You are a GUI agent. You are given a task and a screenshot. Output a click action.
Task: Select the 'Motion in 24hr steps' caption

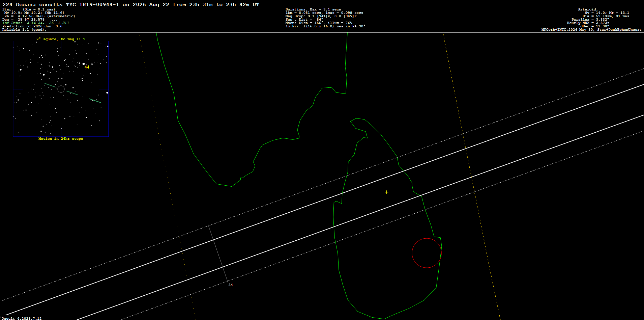(61, 139)
